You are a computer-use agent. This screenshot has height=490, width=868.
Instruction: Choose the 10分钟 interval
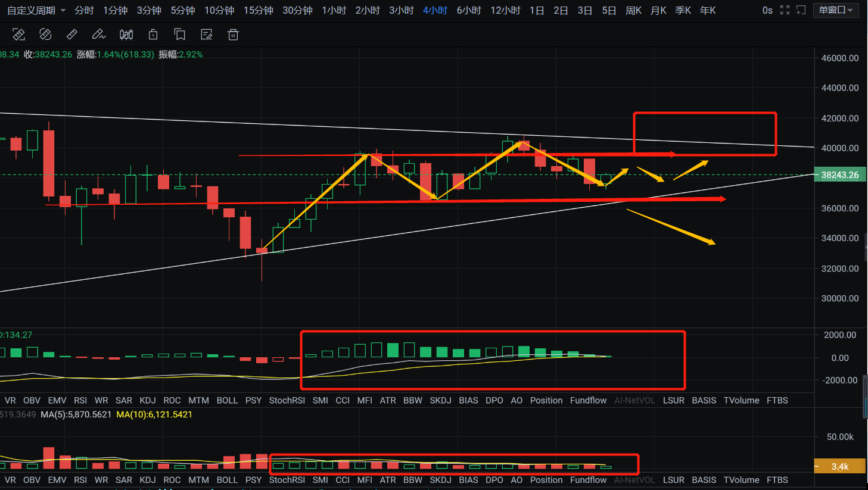click(x=219, y=11)
